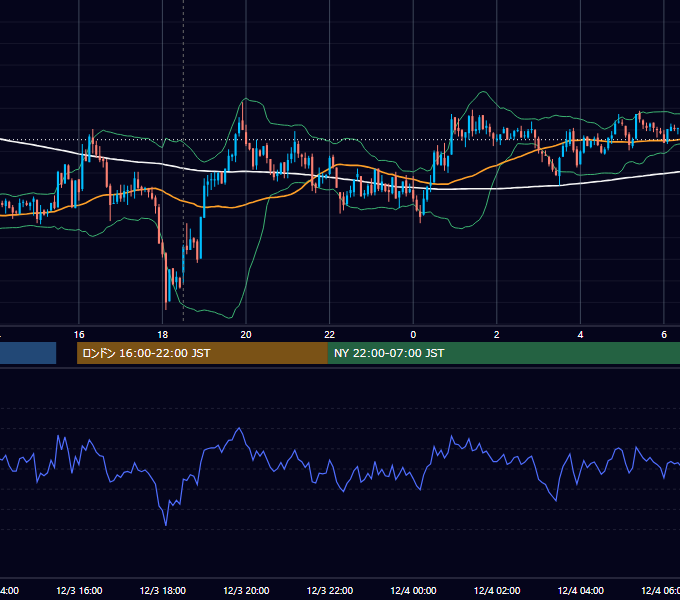Click the NY 22:00-07:00 JST session bar
This screenshot has height=600, width=680.
click(x=503, y=353)
